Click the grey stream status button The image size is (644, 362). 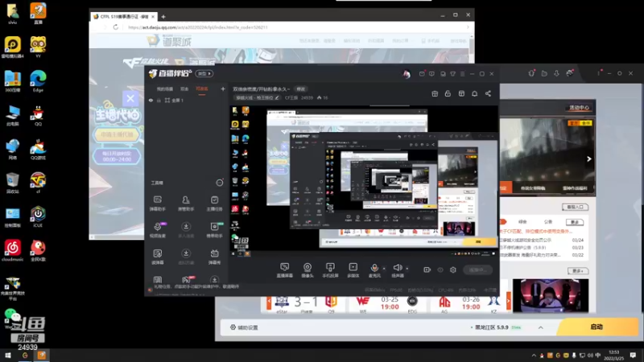click(x=477, y=269)
